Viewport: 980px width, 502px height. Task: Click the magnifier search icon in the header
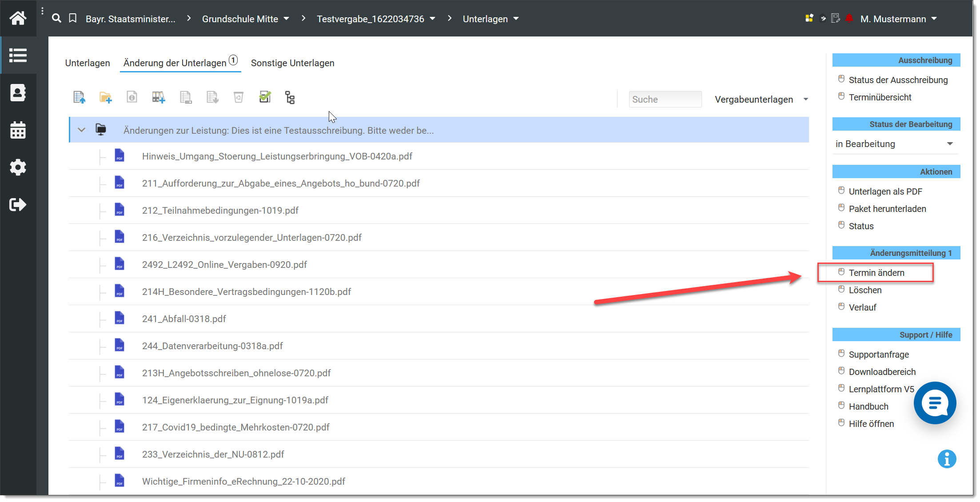(56, 18)
